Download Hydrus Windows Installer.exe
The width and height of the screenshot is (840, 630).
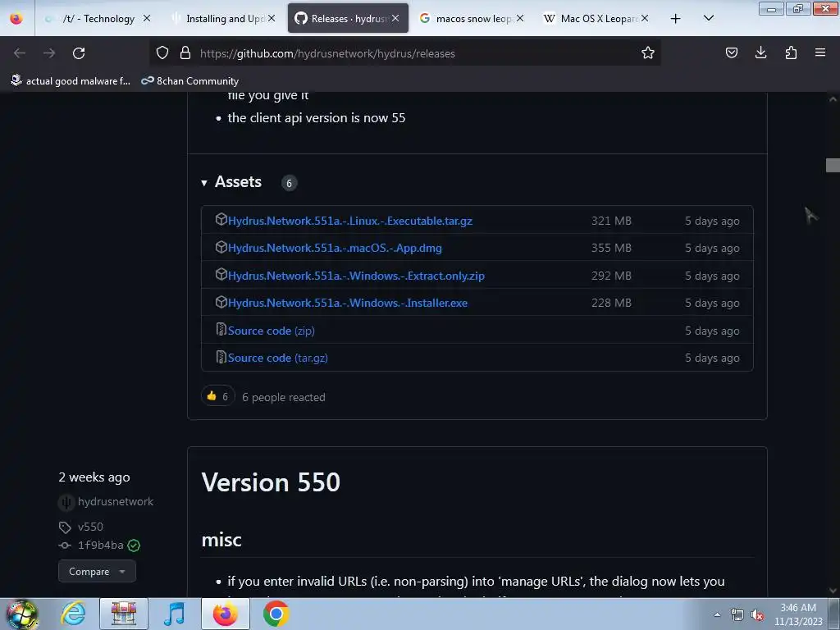click(x=348, y=303)
